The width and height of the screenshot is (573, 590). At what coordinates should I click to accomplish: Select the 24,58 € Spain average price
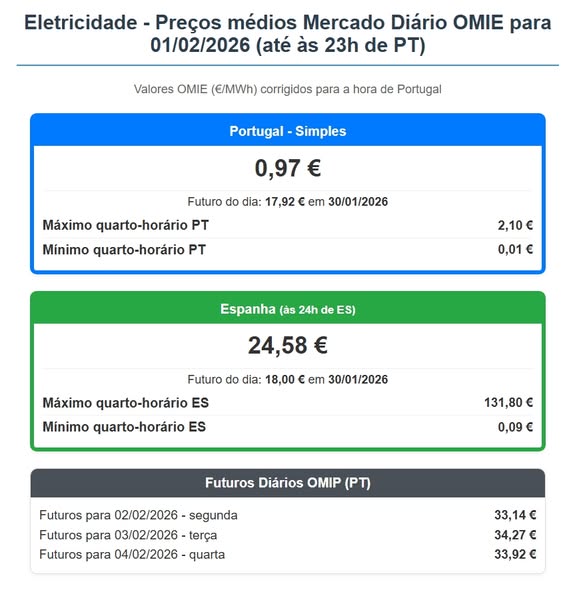pyautogui.click(x=288, y=345)
